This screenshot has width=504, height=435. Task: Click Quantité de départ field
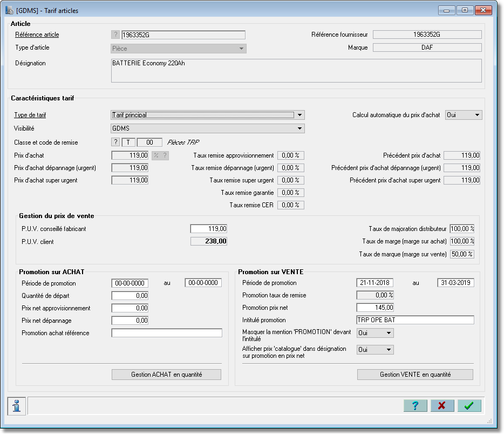click(x=130, y=296)
